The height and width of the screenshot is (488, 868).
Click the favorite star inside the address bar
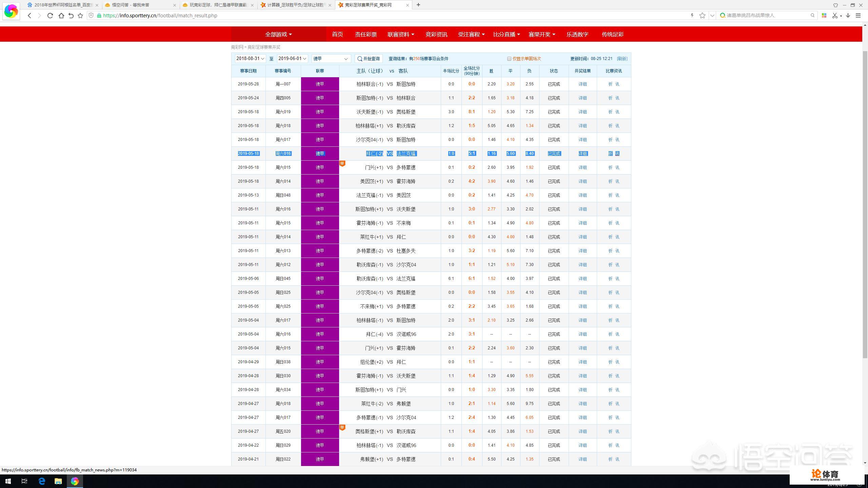pyautogui.click(x=702, y=16)
